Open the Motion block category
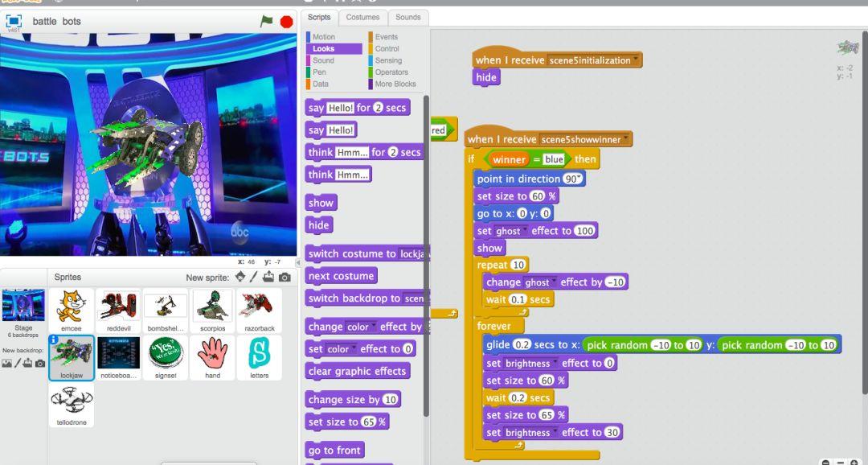The width and height of the screenshot is (868, 465). 323,36
